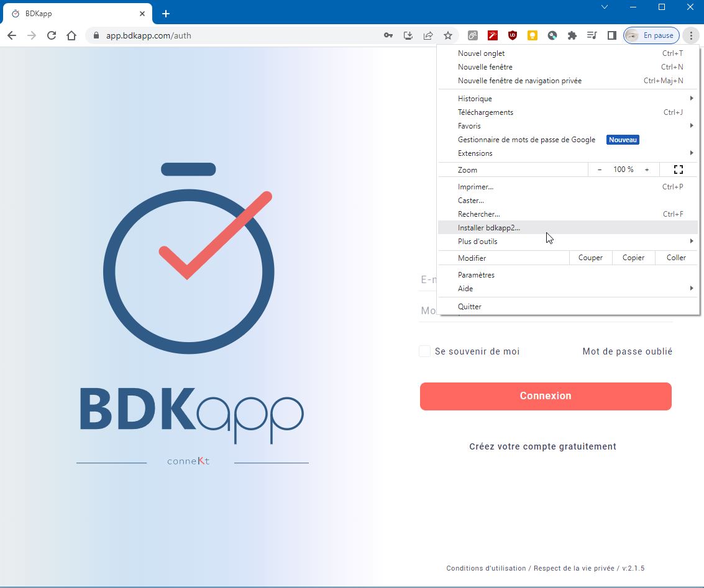The width and height of the screenshot is (704, 588).
Task: Expand the Aide submenu
Action: click(x=569, y=288)
